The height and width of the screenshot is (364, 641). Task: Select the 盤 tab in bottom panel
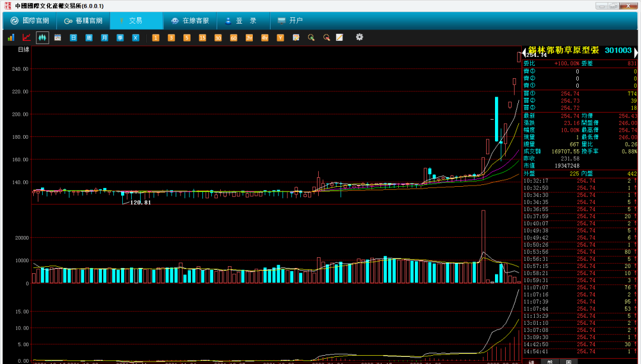550,362
